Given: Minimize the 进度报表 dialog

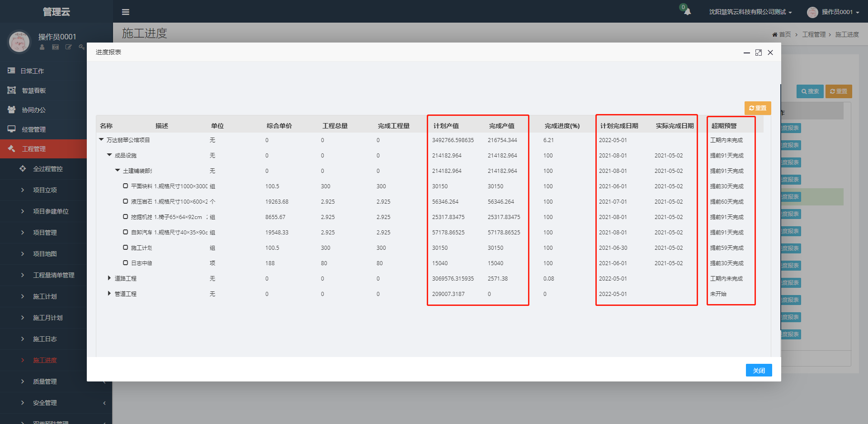Looking at the screenshot, I should (x=747, y=52).
